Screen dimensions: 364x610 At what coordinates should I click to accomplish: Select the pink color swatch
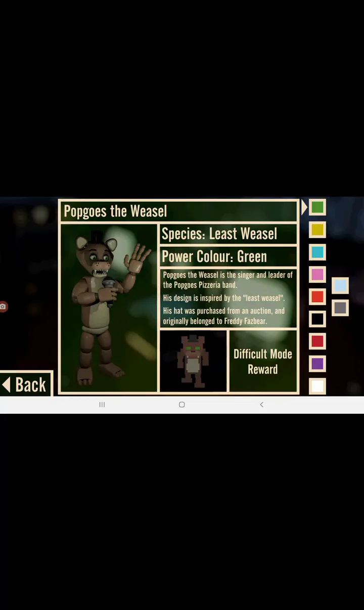[x=317, y=274]
